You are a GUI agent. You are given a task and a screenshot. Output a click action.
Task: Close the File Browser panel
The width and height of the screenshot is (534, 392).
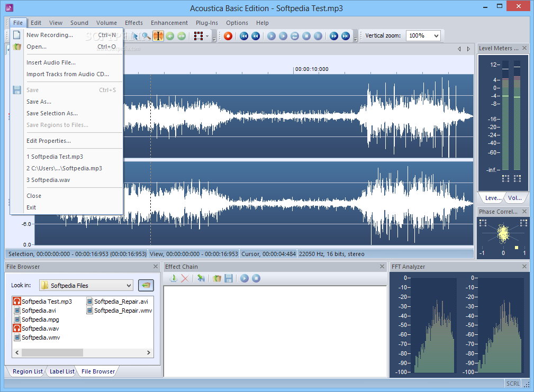(156, 267)
